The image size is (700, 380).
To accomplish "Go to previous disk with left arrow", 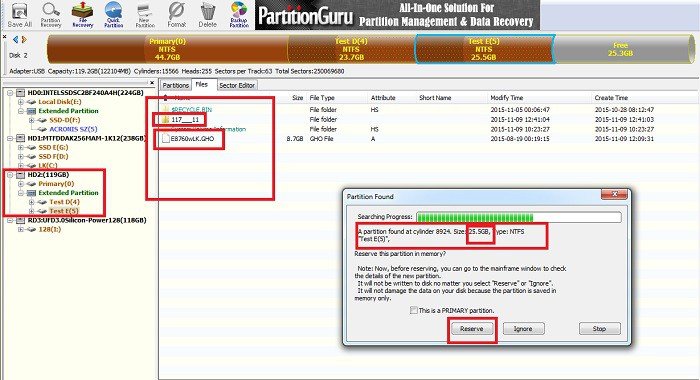I will 15,40.
